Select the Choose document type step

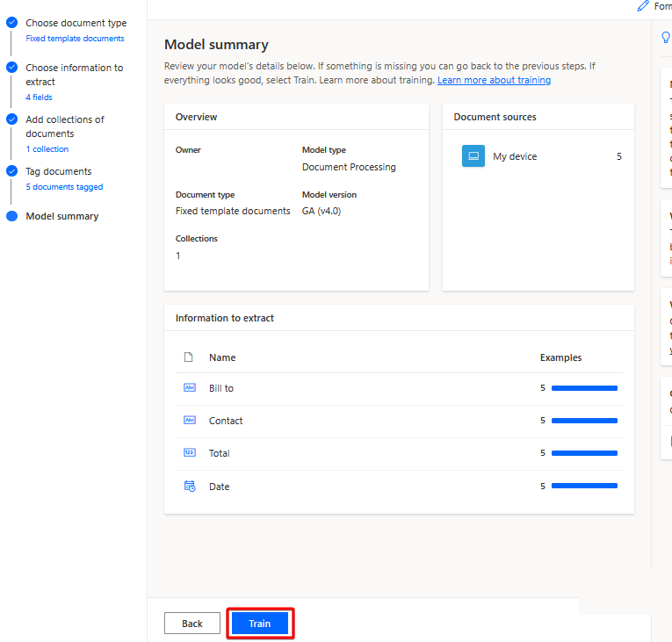(x=76, y=23)
